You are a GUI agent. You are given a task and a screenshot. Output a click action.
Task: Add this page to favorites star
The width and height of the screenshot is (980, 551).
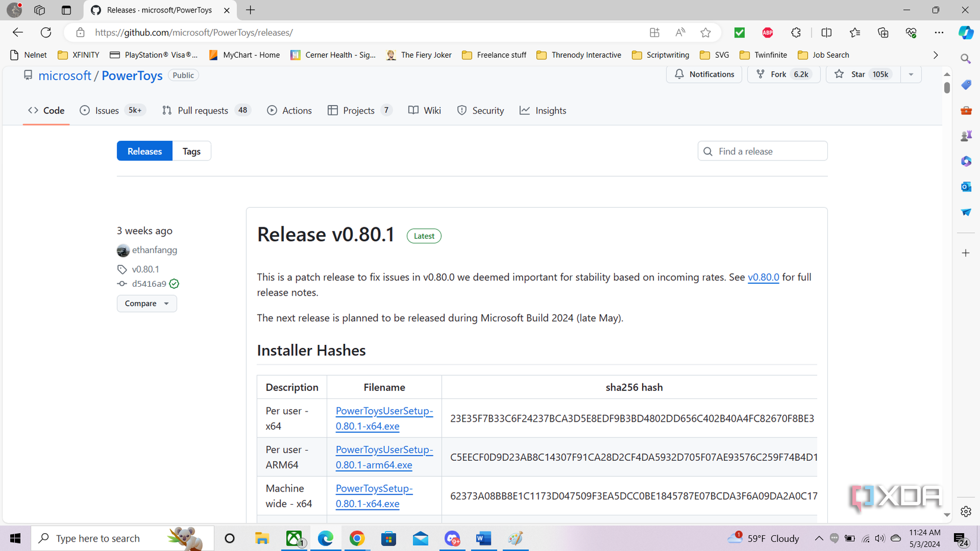point(705,33)
